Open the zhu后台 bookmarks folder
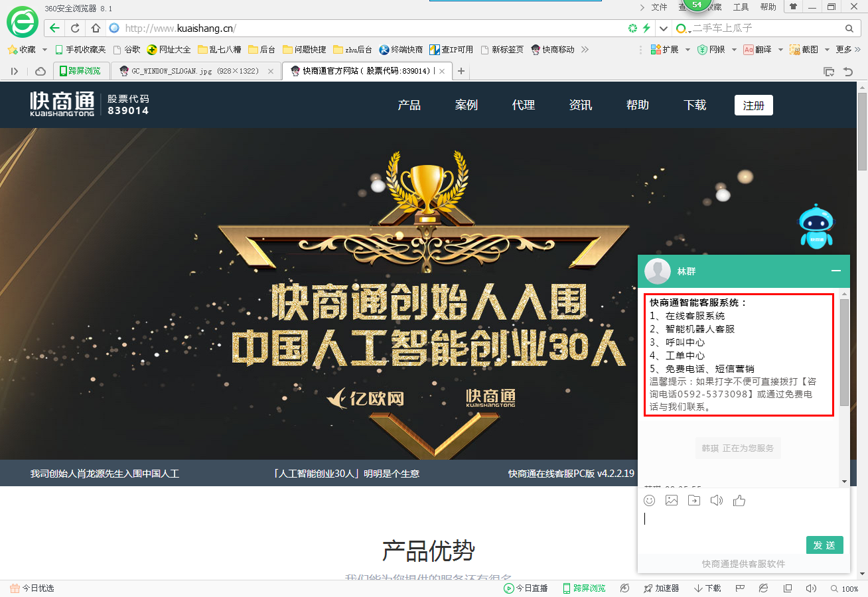 coord(352,50)
